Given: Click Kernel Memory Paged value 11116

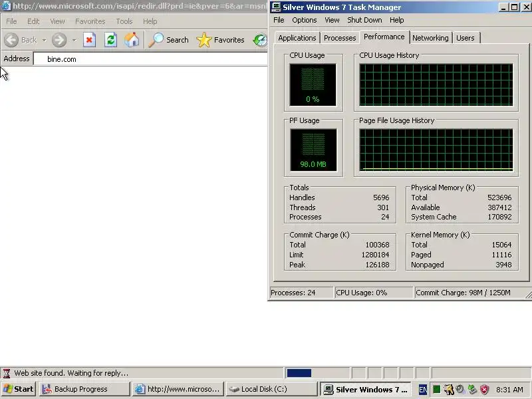Looking at the screenshot, I should [501, 255].
